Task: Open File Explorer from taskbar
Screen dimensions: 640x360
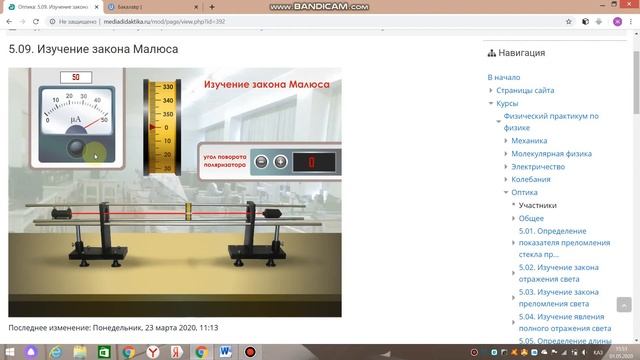Action: pos(80,352)
